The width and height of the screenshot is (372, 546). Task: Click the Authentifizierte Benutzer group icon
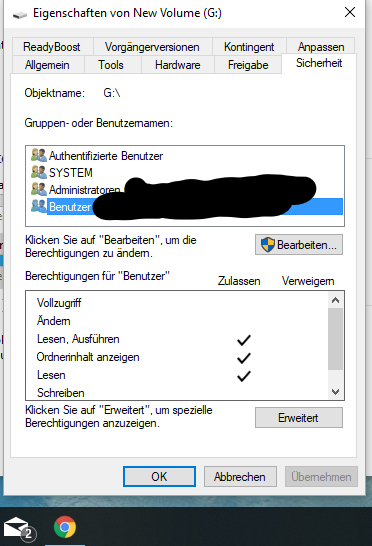(x=39, y=155)
